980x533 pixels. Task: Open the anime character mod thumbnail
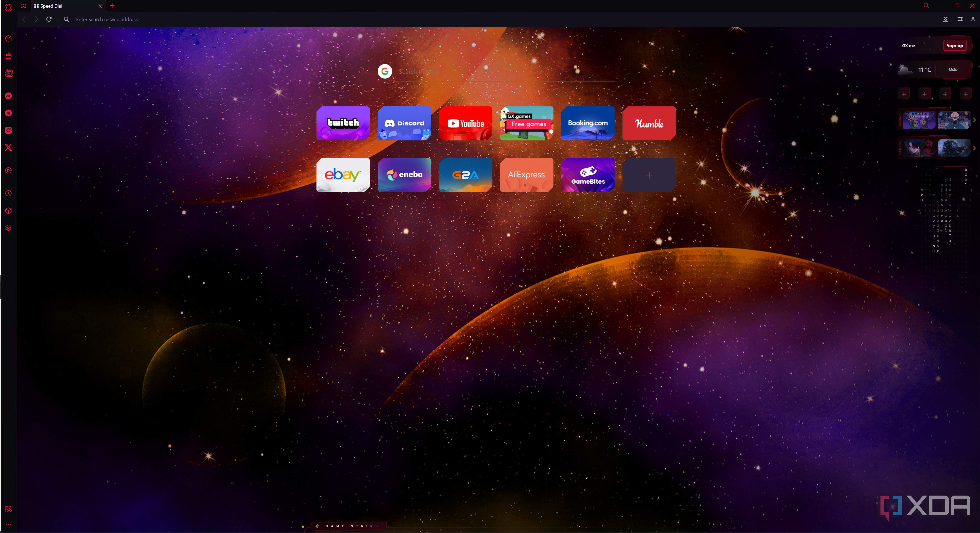(919, 148)
